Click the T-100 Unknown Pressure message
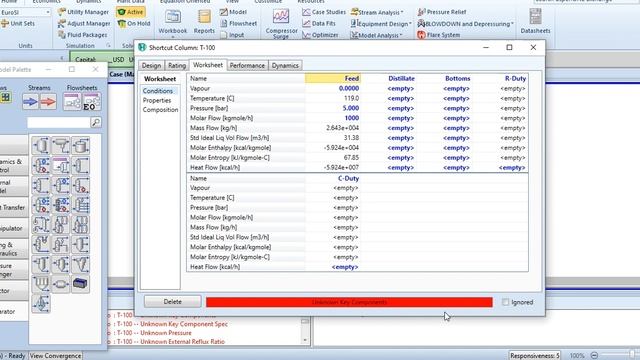Viewport: 640px width, 360px height. click(154, 333)
